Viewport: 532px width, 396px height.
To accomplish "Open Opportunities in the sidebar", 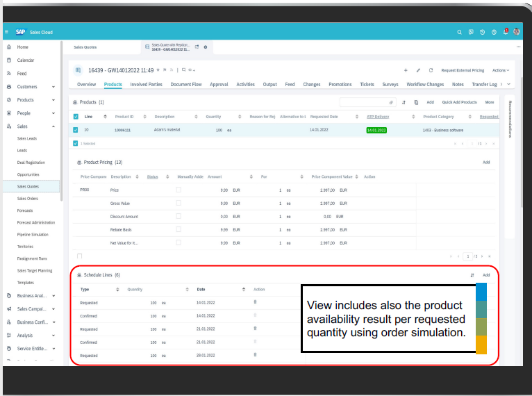I will point(28,174).
